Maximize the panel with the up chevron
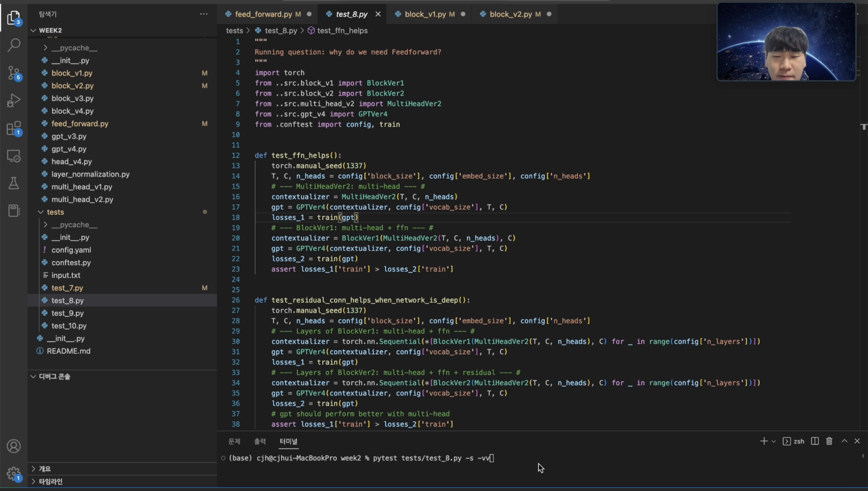Screen dimensions: 868x491 844,441
